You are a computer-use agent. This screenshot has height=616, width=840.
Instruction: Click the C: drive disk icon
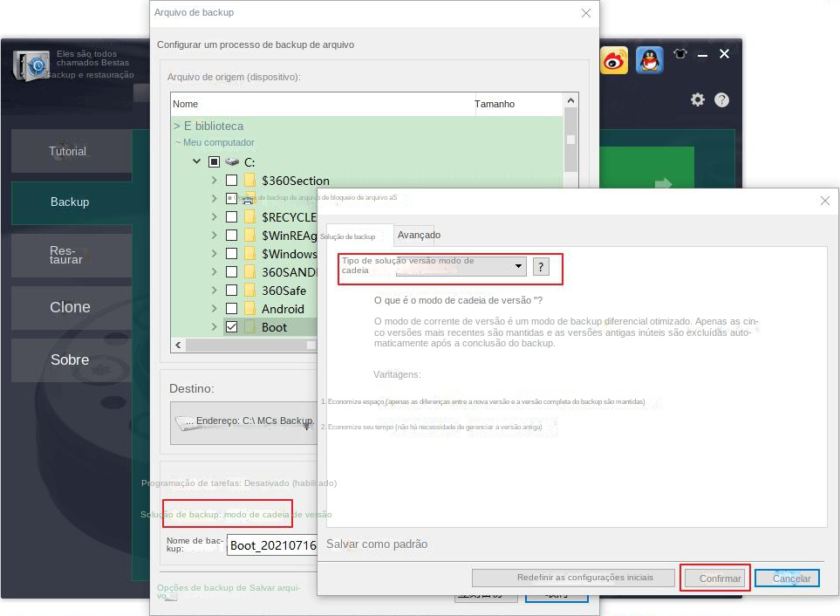tap(232, 162)
